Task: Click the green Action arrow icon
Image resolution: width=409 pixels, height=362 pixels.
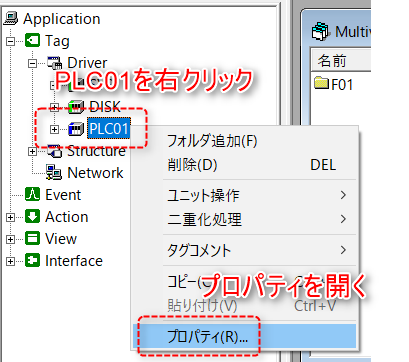Action: coord(32,217)
